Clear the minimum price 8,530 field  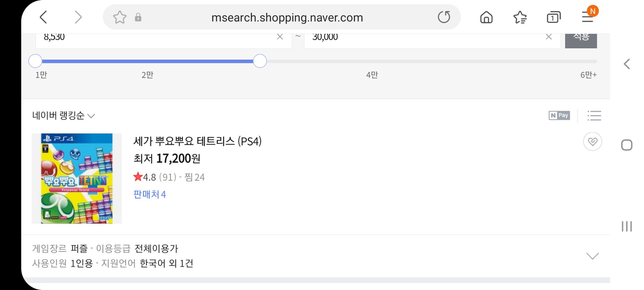point(280,37)
